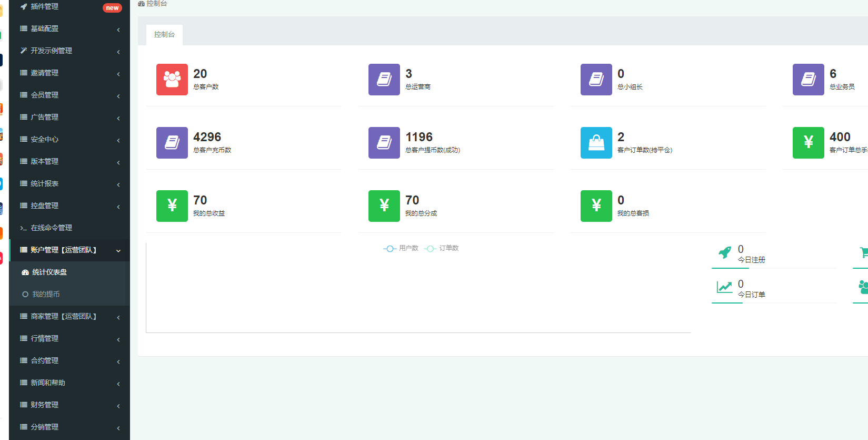Collapse the 账户管理【运营团队】 menu
This screenshot has width=868, height=440.
[x=69, y=250]
